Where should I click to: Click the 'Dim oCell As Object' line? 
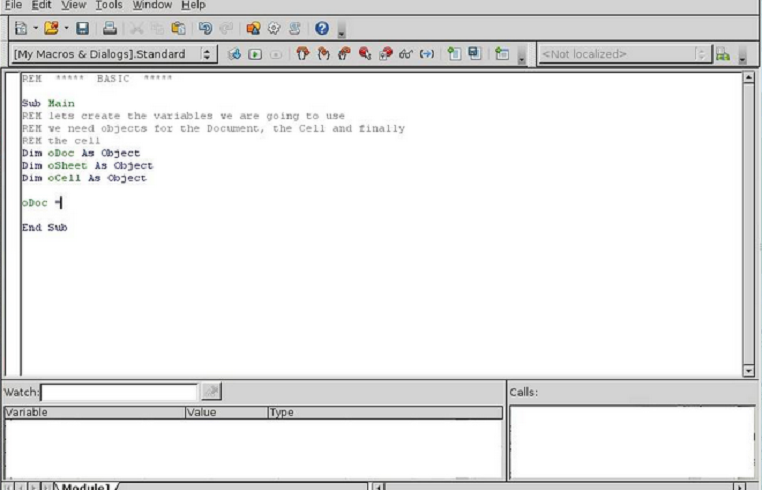coord(84,178)
